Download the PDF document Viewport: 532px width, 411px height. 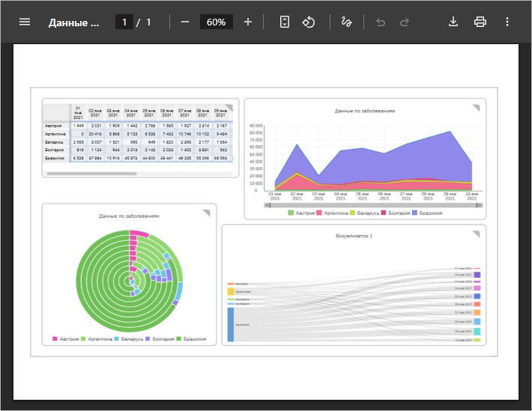click(453, 22)
